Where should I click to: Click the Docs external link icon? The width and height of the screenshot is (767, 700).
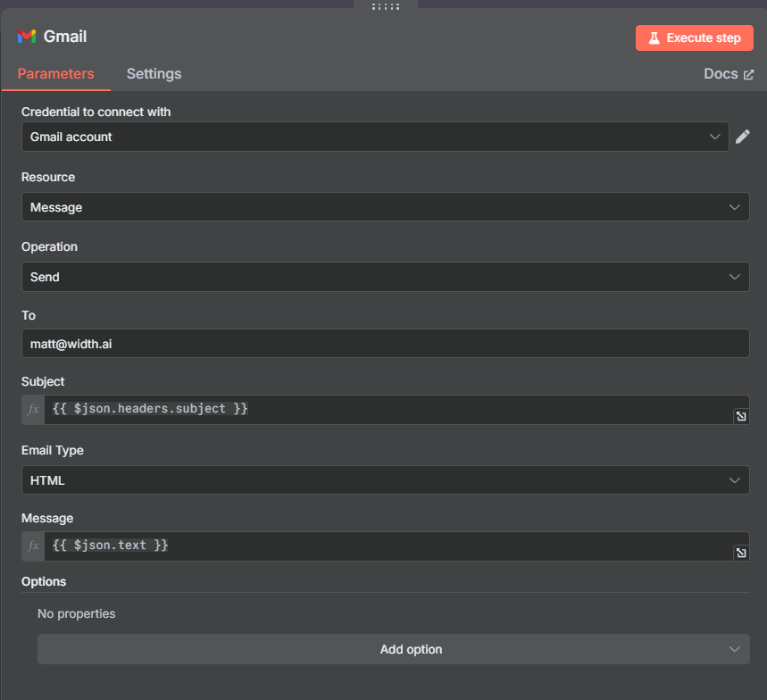pos(748,74)
